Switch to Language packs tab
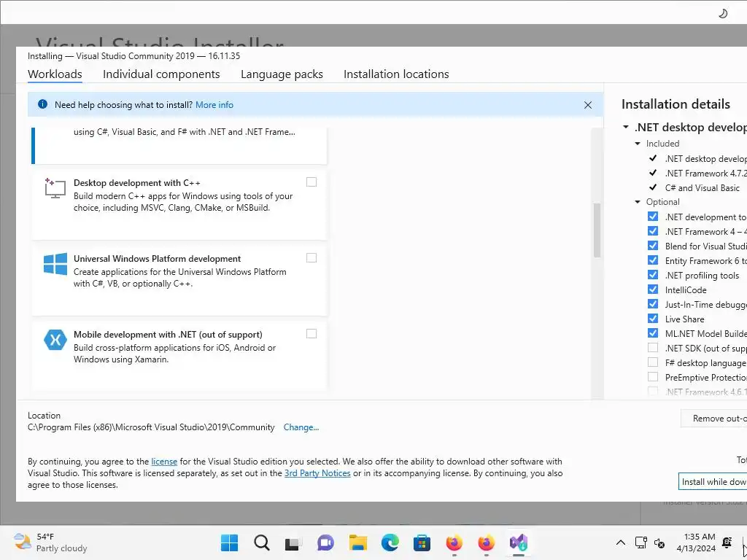The width and height of the screenshot is (747, 560). pos(282,74)
